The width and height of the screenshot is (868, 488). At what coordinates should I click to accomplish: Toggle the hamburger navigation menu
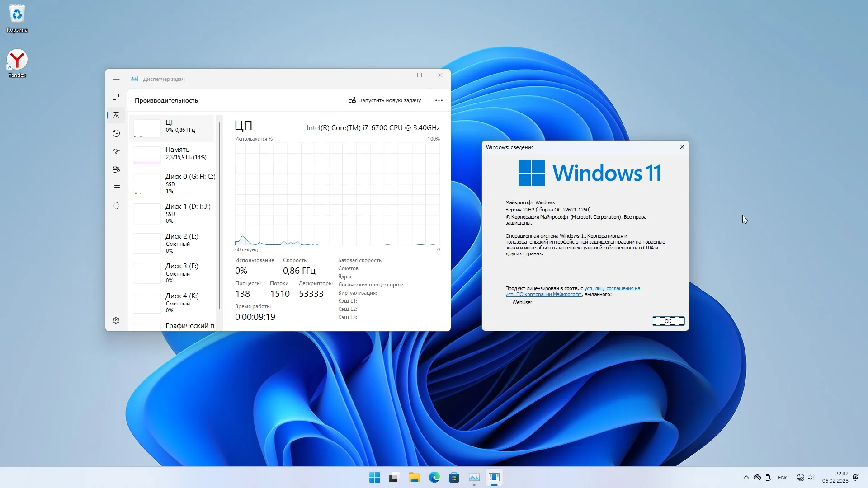coord(116,79)
